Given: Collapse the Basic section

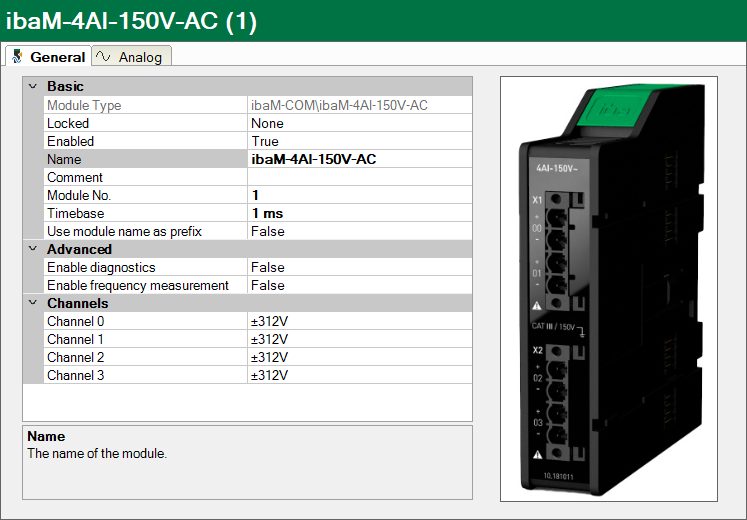Looking at the screenshot, I should 33,86.
